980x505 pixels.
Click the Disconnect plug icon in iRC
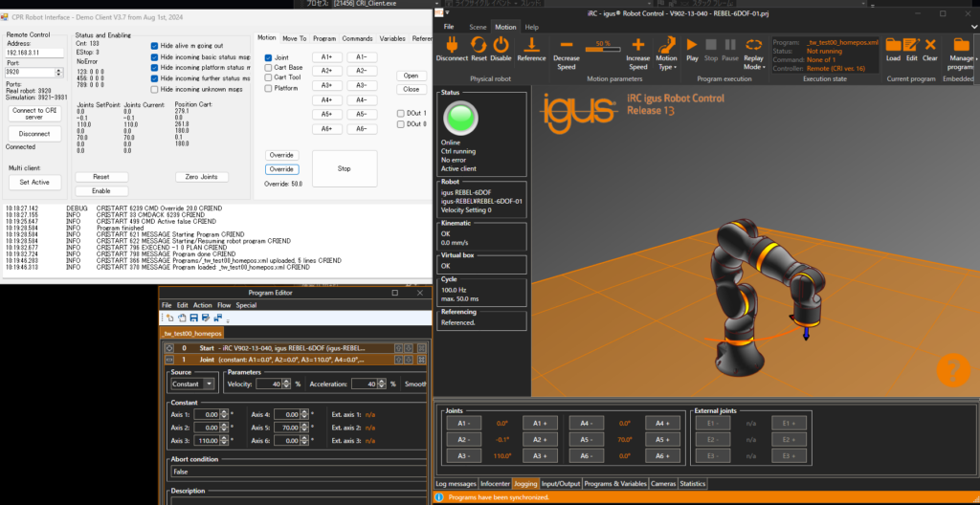452,46
